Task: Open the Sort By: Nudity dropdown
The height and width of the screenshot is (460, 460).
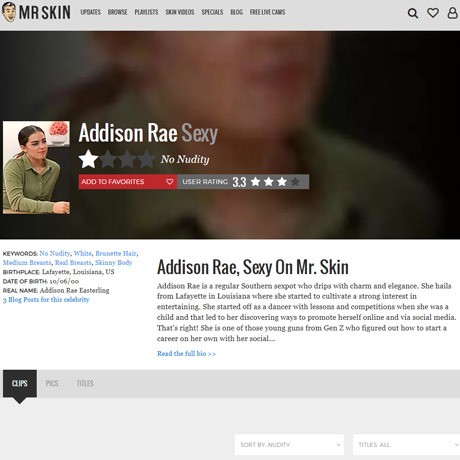Action: point(289,444)
